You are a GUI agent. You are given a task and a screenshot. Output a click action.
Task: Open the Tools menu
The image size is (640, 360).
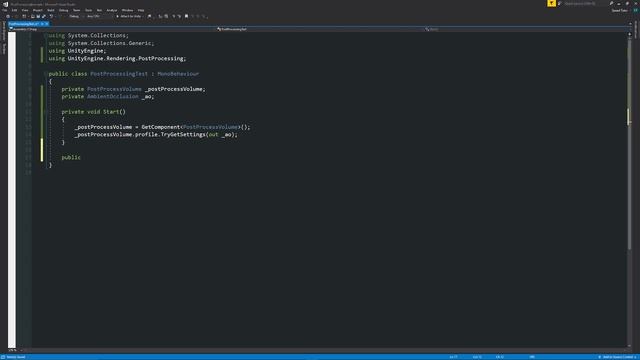(x=89, y=10)
